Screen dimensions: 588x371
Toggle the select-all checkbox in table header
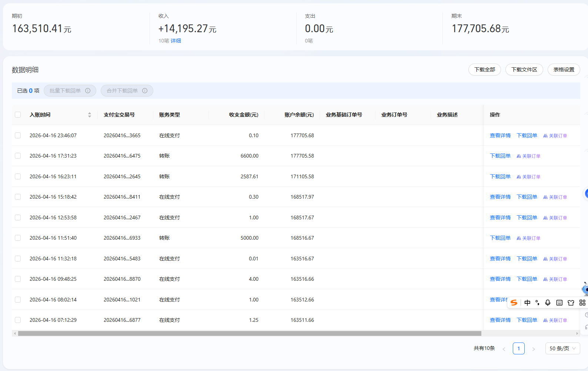[18, 115]
